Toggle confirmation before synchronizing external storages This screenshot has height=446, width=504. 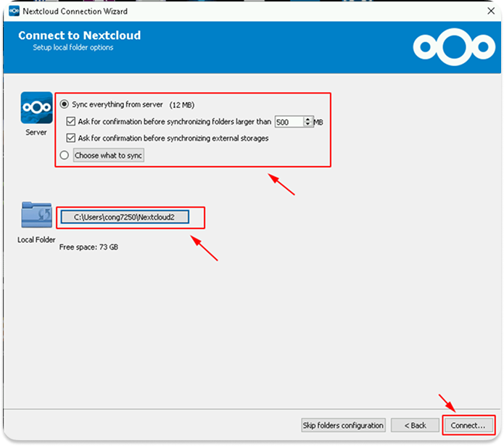pos(71,139)
